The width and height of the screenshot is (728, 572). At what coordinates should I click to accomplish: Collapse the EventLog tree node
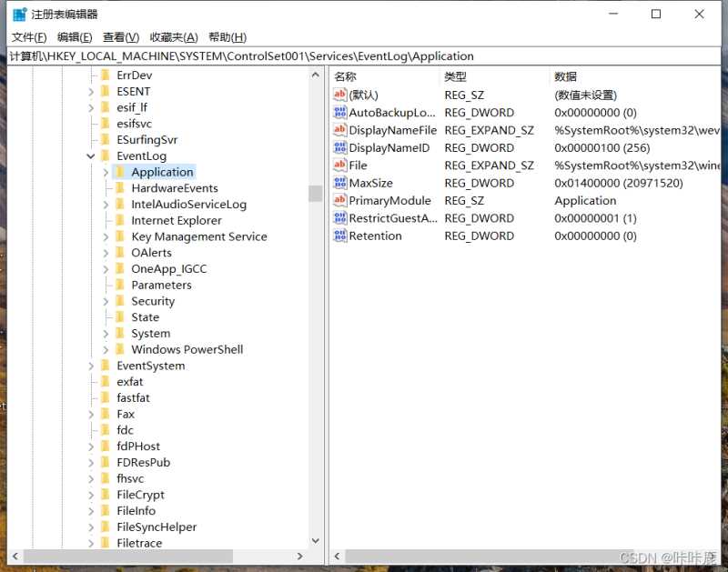91,156
